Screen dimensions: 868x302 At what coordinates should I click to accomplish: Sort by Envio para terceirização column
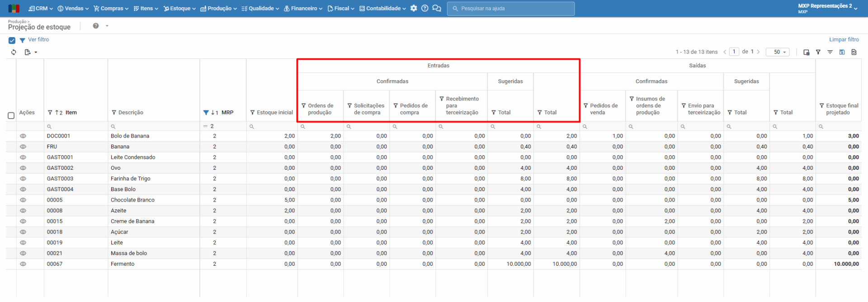click(704, 109)
